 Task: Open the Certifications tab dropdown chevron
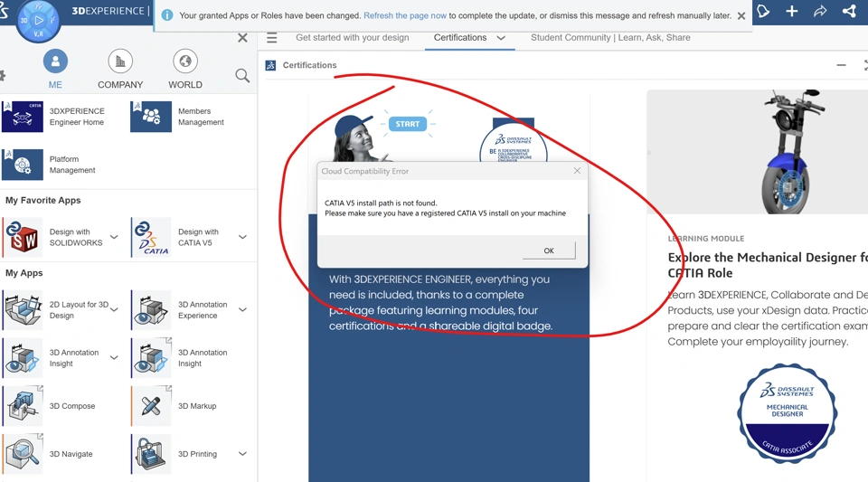point(501,38)
